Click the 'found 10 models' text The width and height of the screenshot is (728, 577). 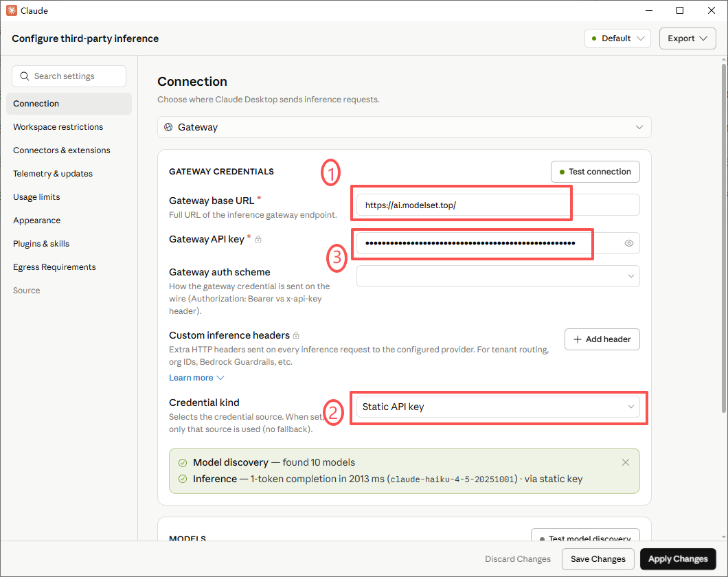[319, 463]
